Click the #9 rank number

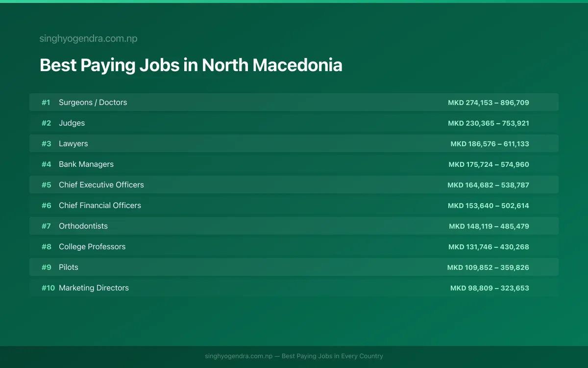46,267
